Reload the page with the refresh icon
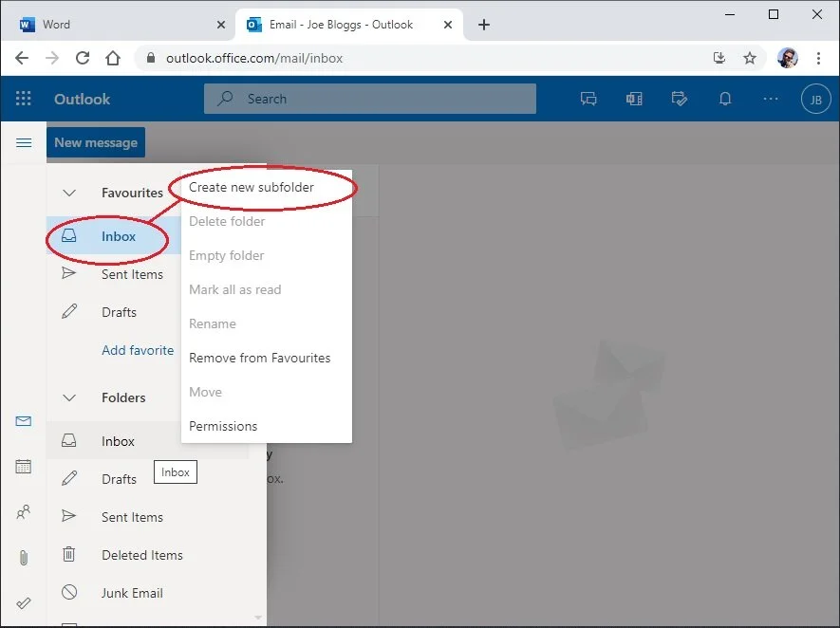This screenshot has height=628, width=840. tap(82, 58)
